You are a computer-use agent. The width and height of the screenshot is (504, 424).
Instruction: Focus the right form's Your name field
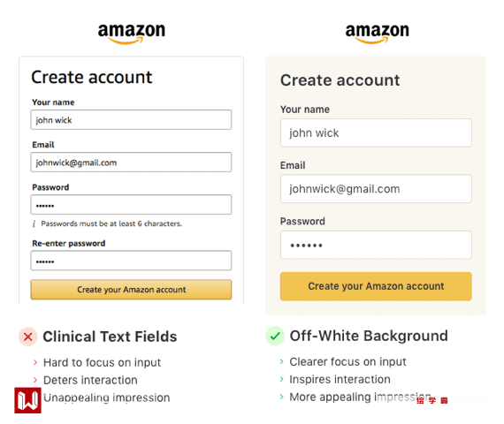[376, 133]
